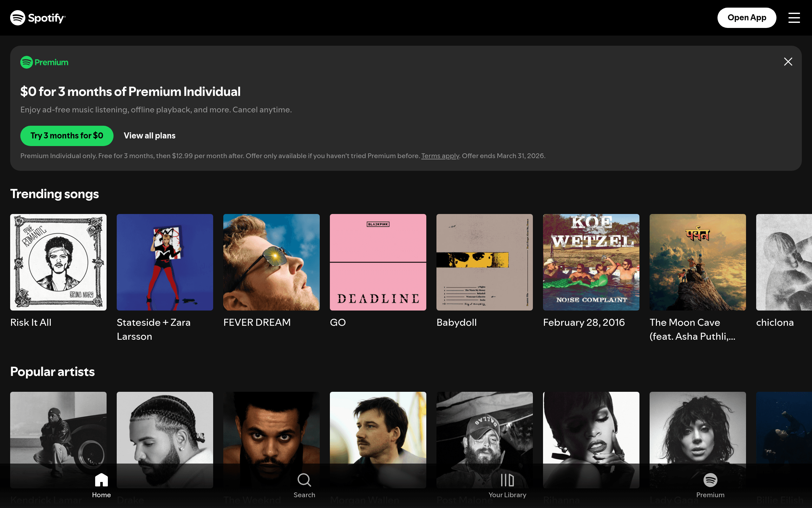812x508 pixels.
Task: Open Your Library tab
Action: [507, 485]
